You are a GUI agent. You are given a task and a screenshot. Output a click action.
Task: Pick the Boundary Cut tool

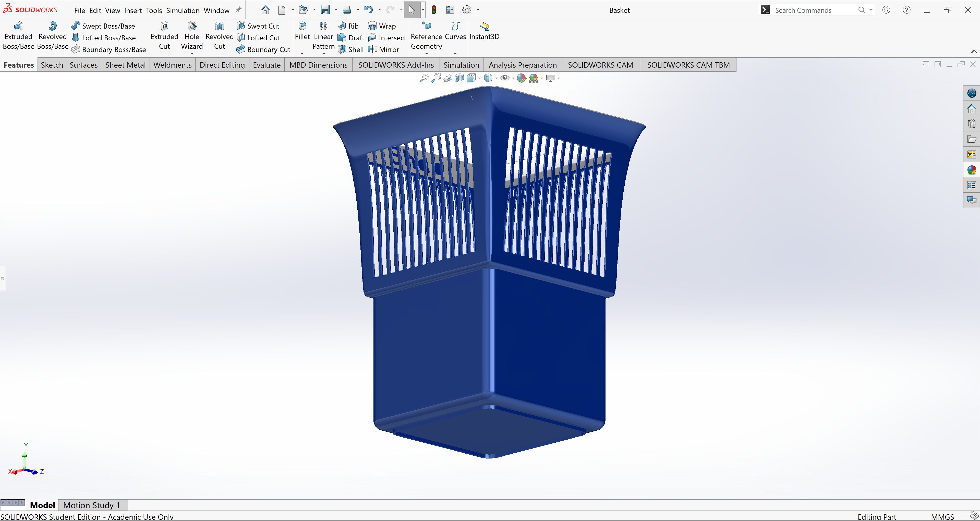point(263,49)
